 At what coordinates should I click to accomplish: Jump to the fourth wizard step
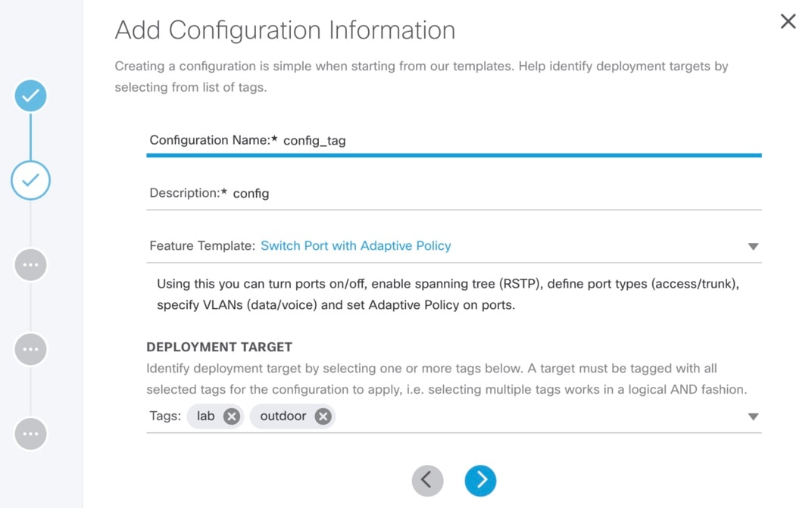click(30, 349)
